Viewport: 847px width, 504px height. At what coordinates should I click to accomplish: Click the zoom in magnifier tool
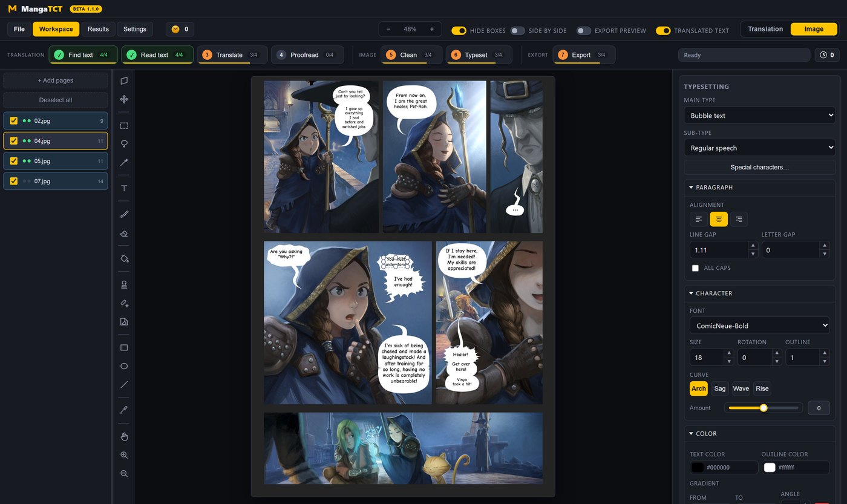pyautogui.click(x=124, y=455)
